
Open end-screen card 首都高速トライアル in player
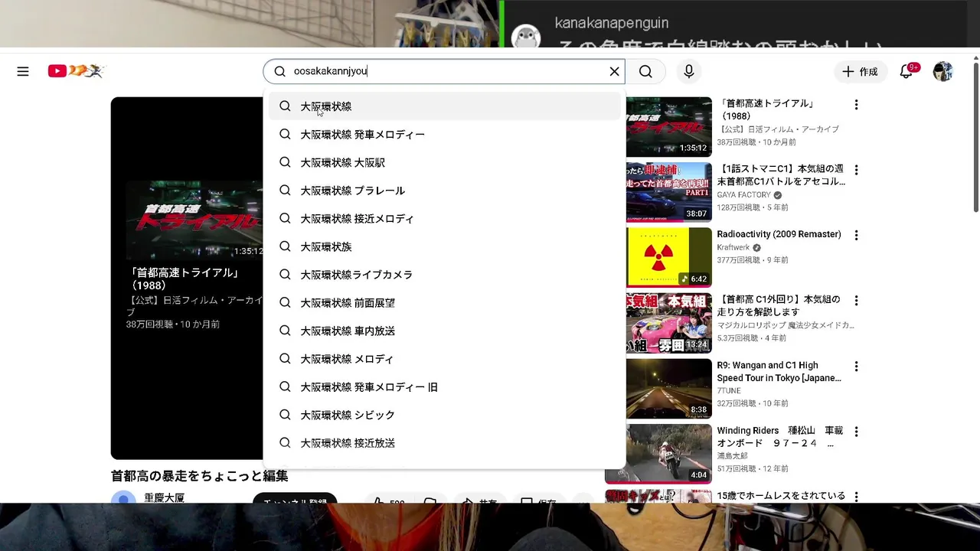click(194, 256)
